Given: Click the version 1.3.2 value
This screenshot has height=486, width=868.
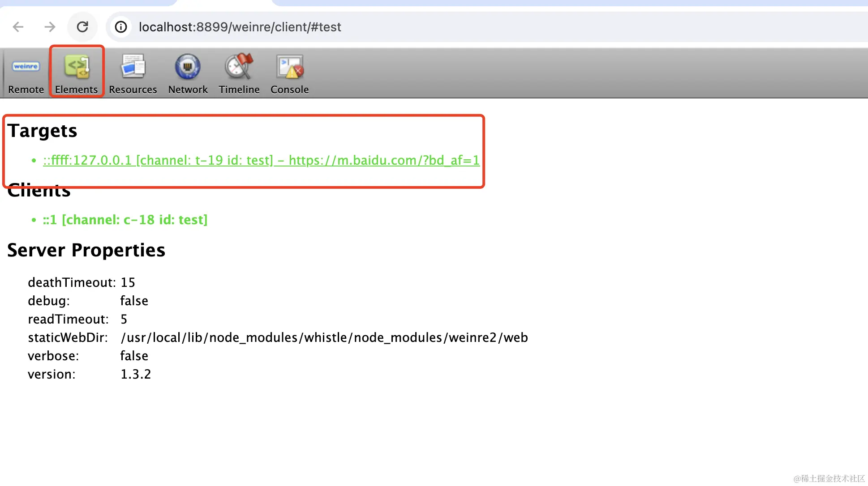Looking at the screenshot, I should [x=136, y=374].
